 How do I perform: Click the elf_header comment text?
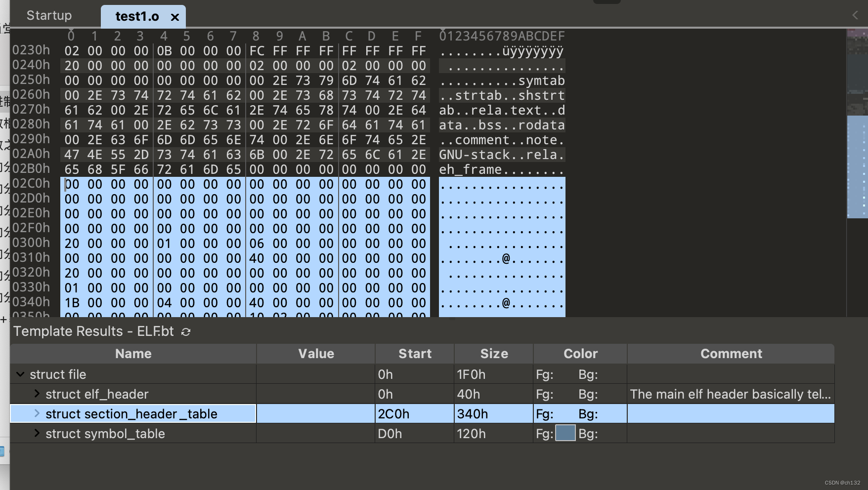click(x=730, y=394)
